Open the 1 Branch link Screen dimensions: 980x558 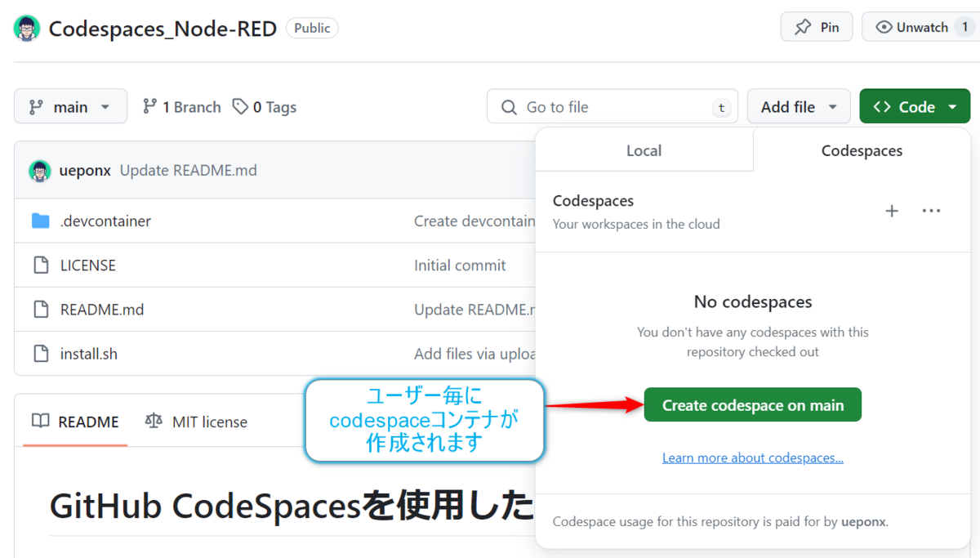(181, 107)
